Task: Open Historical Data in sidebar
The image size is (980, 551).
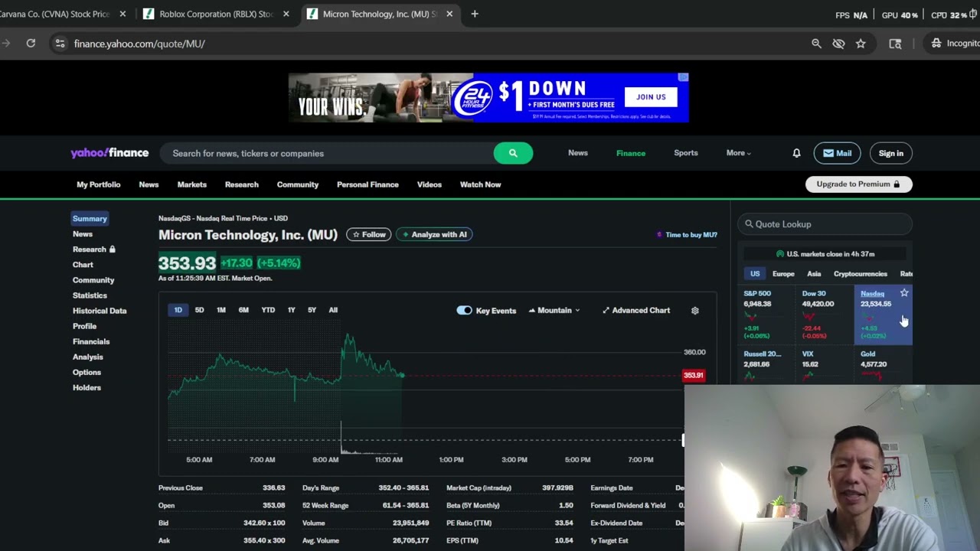Action: (x=100, y=311)
